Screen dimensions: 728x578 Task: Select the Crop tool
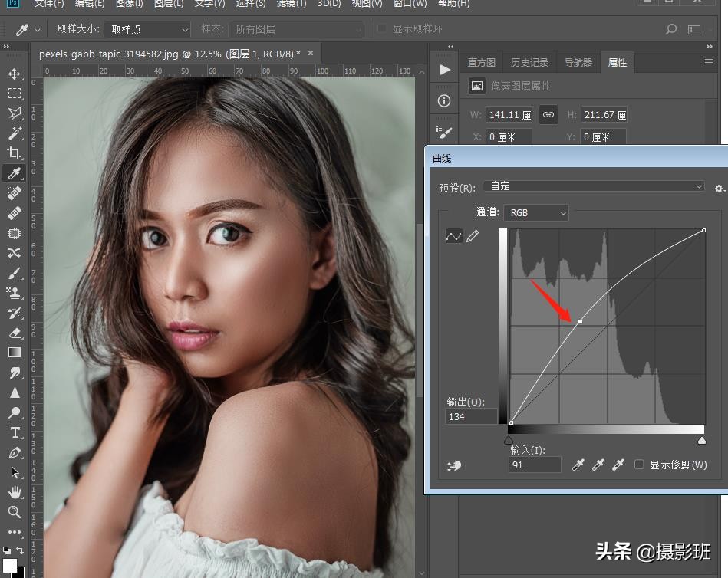pyautogui.click(x=15, y=153)
